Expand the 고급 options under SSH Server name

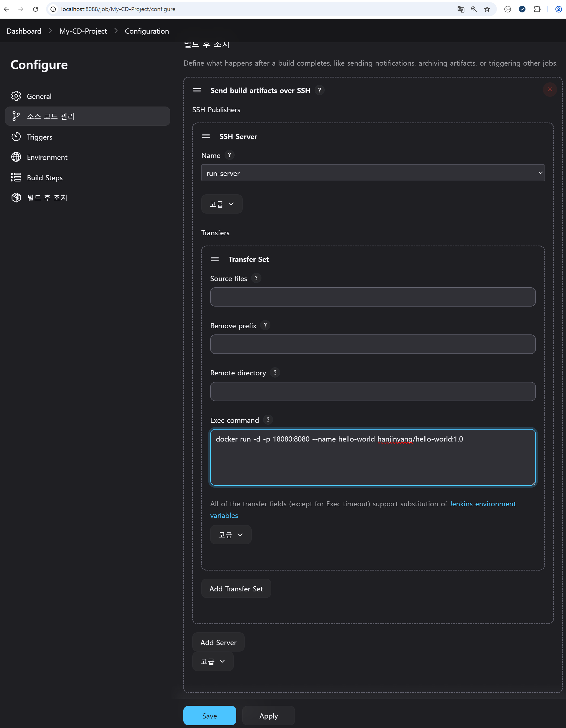pos(222,204)
